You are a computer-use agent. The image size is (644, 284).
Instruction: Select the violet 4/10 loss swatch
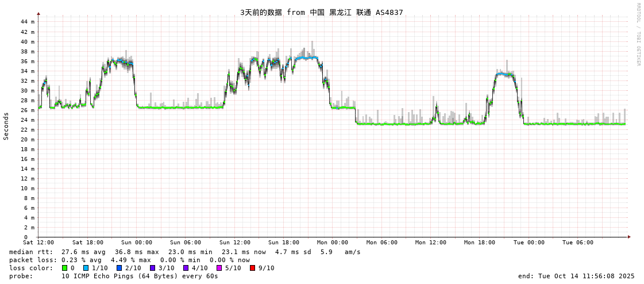(186, 268)
